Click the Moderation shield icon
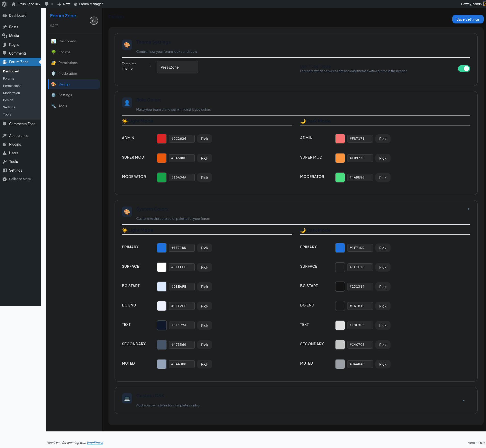Screen dimensions: 486x448 pos(54,74)
